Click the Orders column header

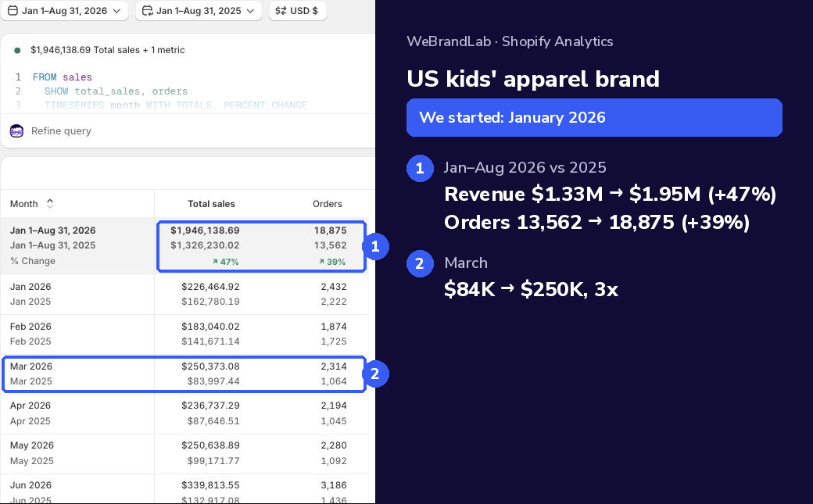(328, 204)
